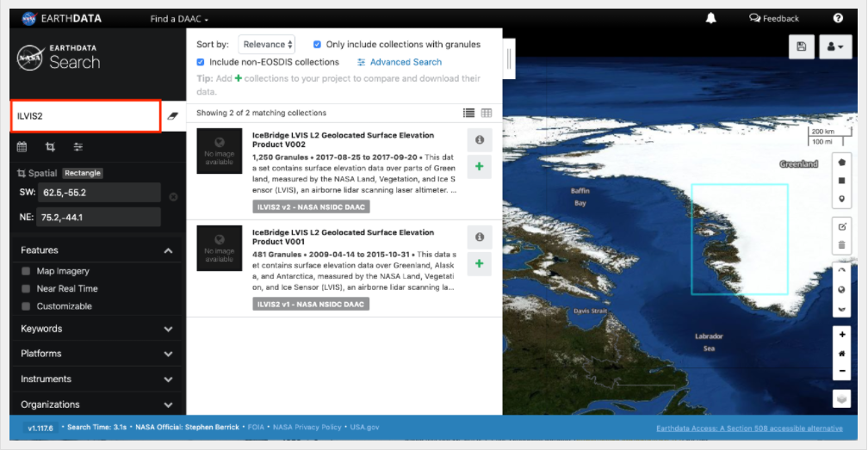Open Earthdata Search home logo
Image resolution: width=868 pixels, height=450 pixels.
tap(59, 58)
